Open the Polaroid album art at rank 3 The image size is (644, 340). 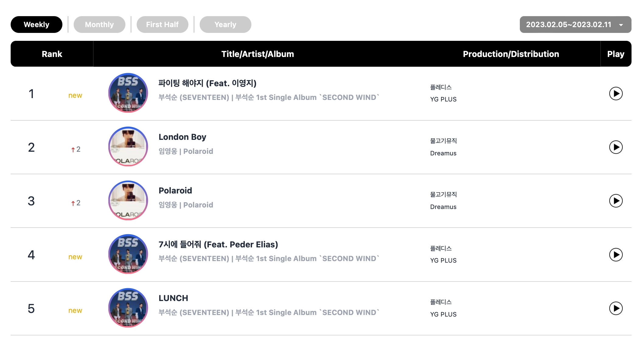(128, 200)
